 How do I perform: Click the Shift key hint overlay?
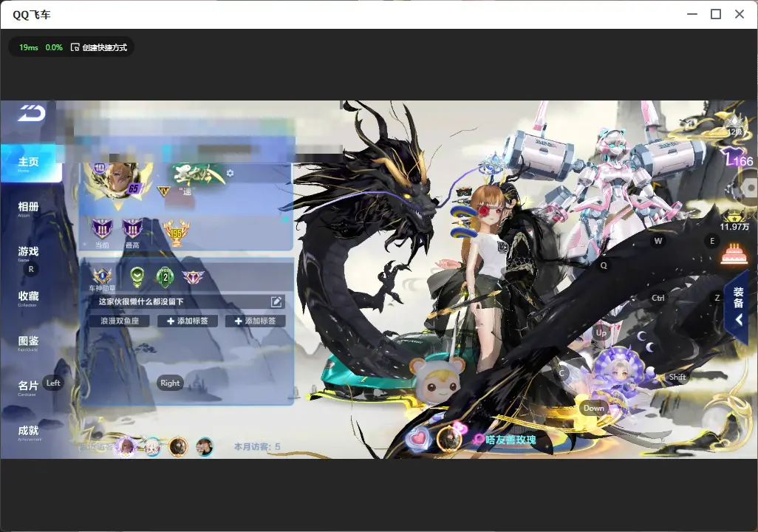(677, 377)
